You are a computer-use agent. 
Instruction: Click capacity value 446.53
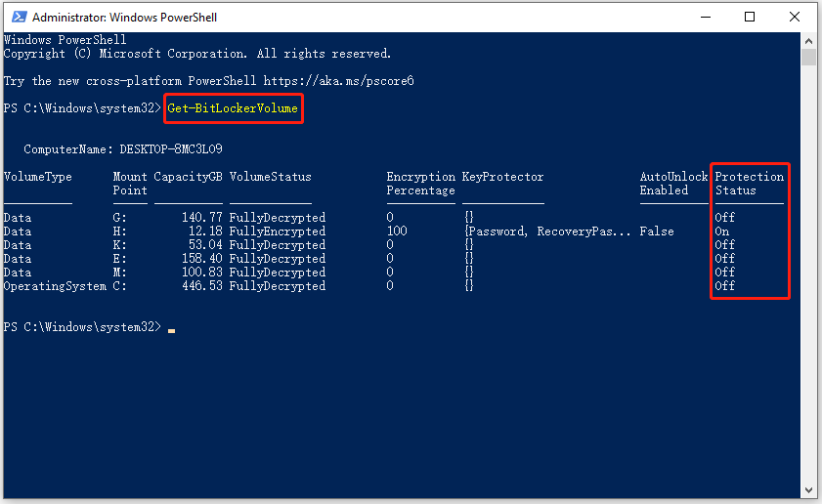[x=201, y=286]
